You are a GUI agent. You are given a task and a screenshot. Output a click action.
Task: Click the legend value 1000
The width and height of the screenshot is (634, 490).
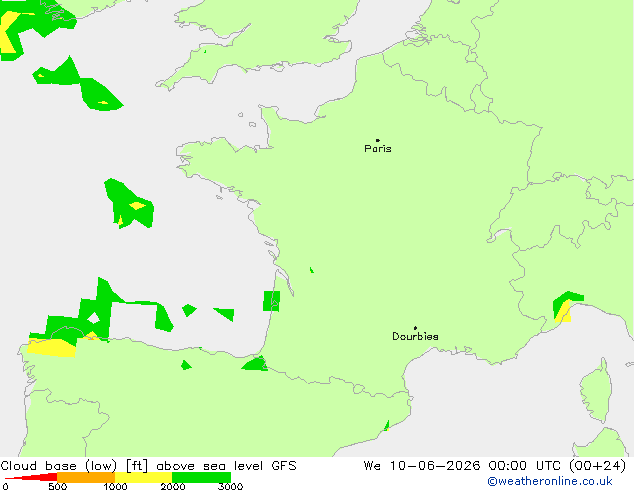(x=115, y=486)
